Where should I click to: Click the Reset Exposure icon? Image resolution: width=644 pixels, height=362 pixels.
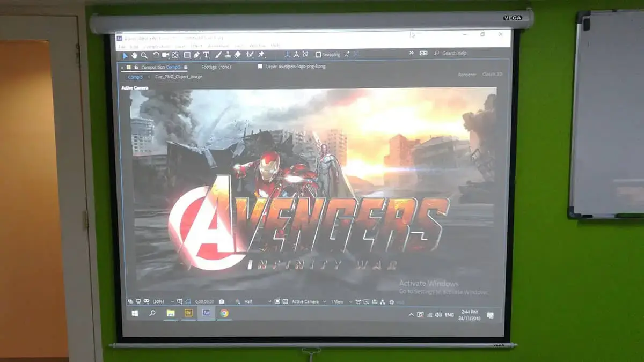tap(392, 301)
